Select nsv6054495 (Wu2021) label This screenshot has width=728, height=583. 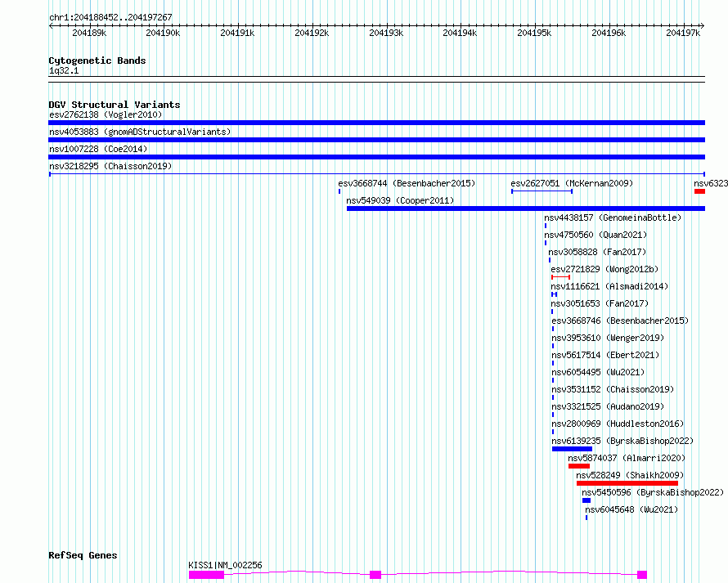pyautogui.click(x=598, y=372)
